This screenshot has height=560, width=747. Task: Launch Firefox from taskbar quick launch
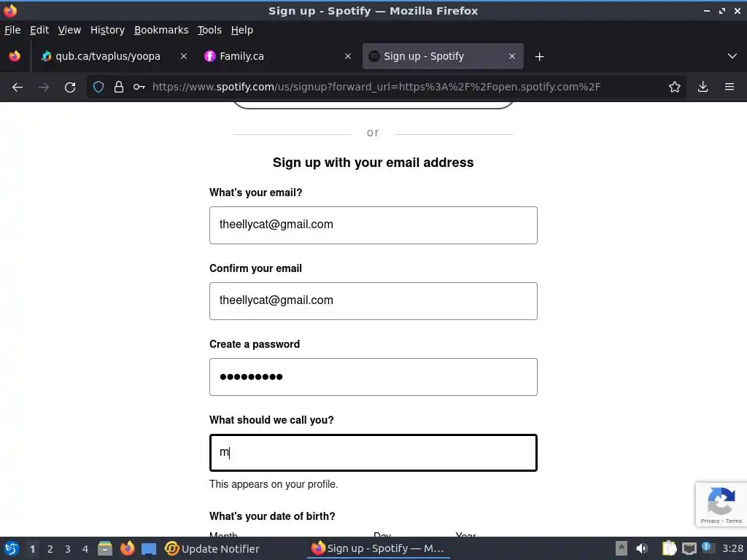point(127,548)
